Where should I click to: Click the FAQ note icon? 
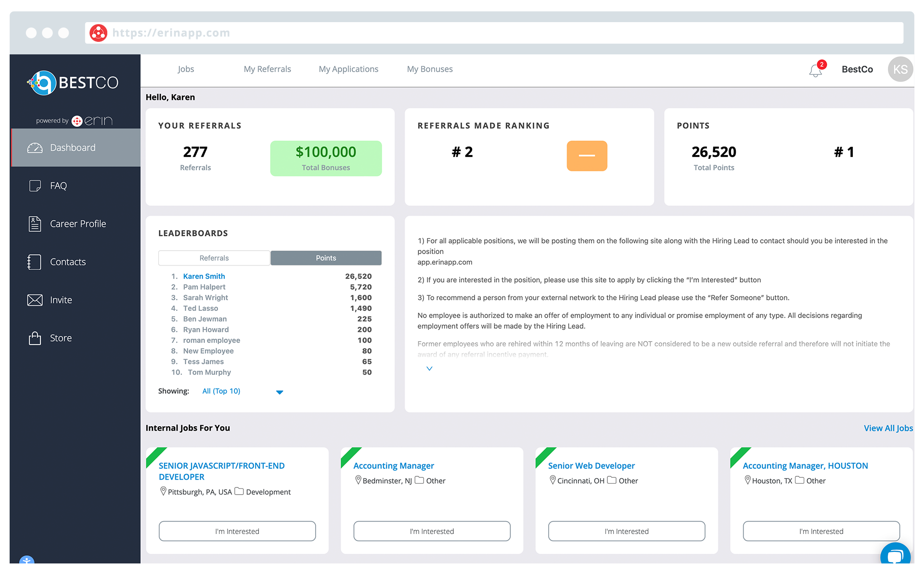35,186
